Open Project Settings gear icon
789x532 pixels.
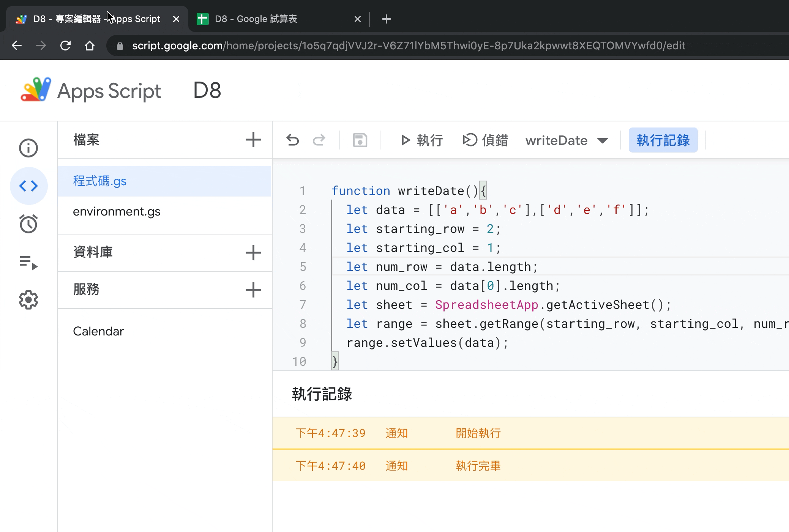pyautogui.click(x=28, y=300)
